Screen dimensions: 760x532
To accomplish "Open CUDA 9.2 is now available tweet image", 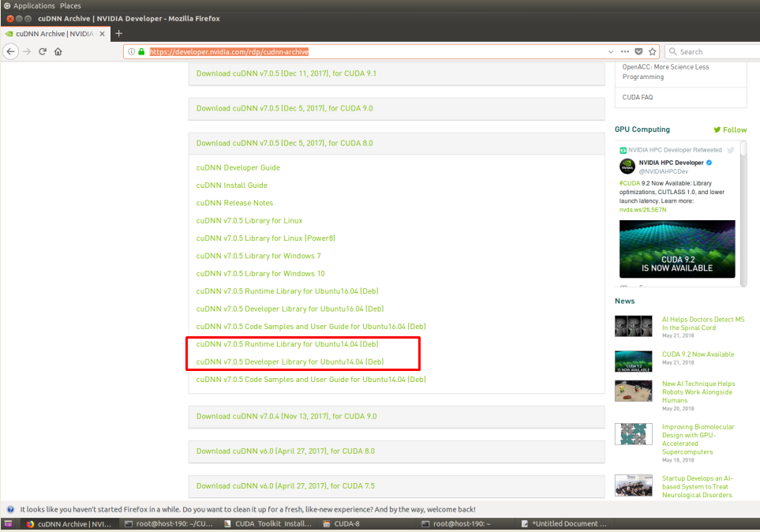I will tap(677, 249).
